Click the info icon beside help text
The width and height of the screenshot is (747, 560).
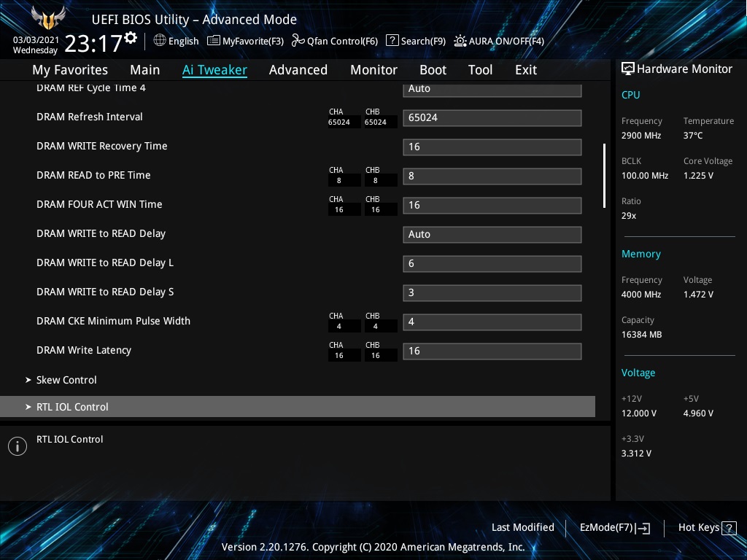pyautogui.click(x=18, y=446)
